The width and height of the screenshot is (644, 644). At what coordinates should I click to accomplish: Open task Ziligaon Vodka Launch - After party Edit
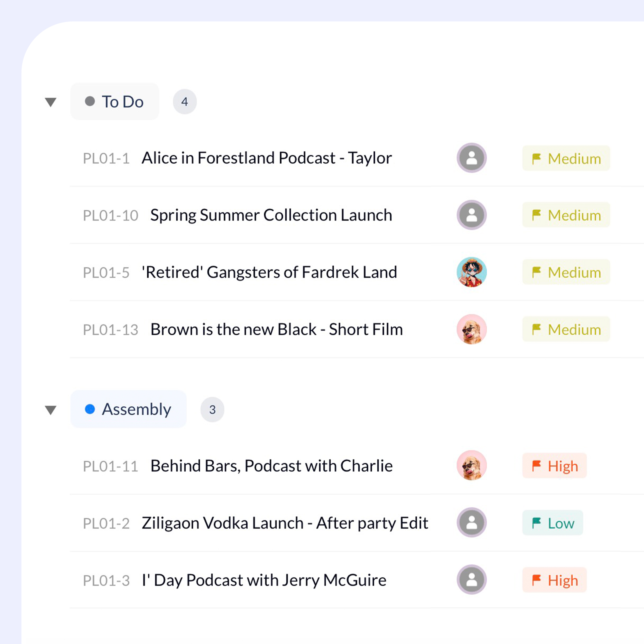285,523
